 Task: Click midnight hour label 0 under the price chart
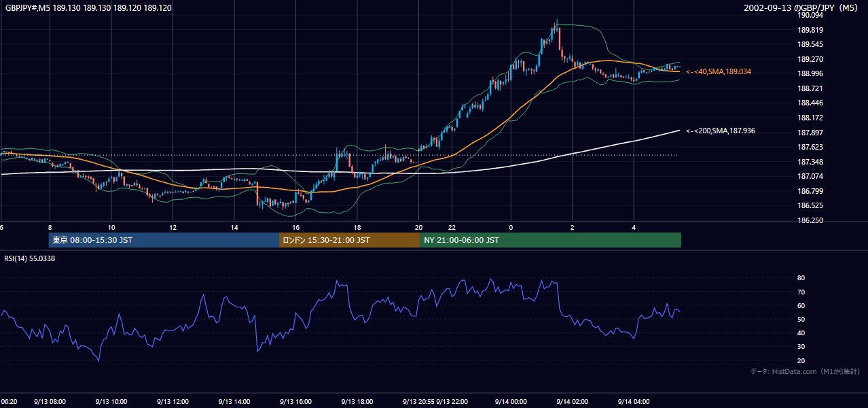(x=511, y=228)
